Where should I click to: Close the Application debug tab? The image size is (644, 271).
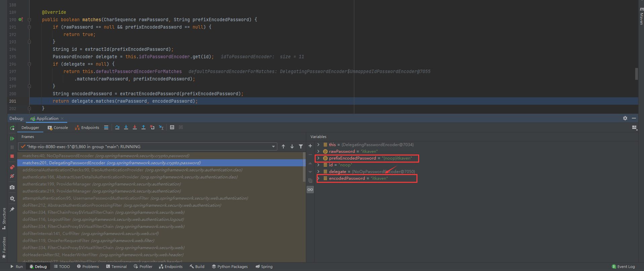tap(62, 118)
